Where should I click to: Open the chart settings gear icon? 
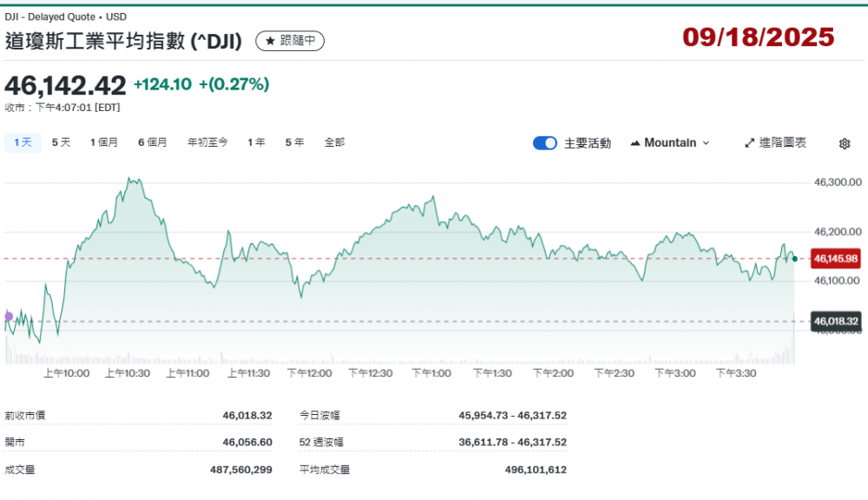(844, 143)
